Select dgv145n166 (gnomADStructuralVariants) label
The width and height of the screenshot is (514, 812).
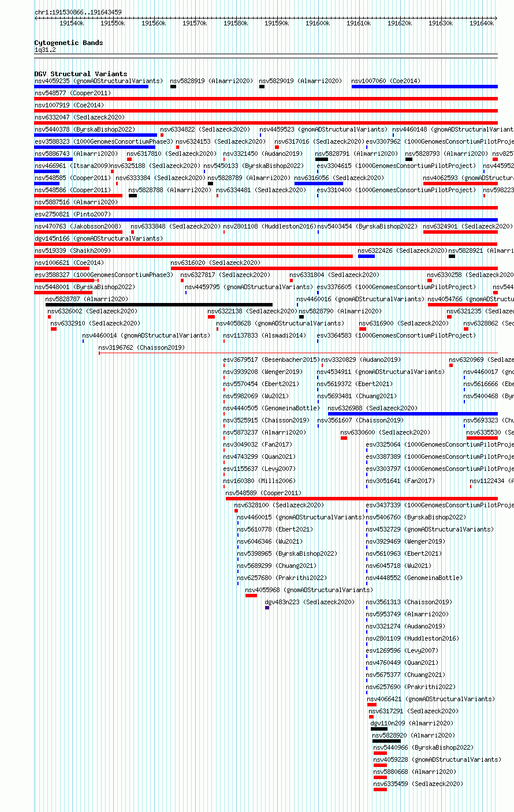[x=99, y=238]
